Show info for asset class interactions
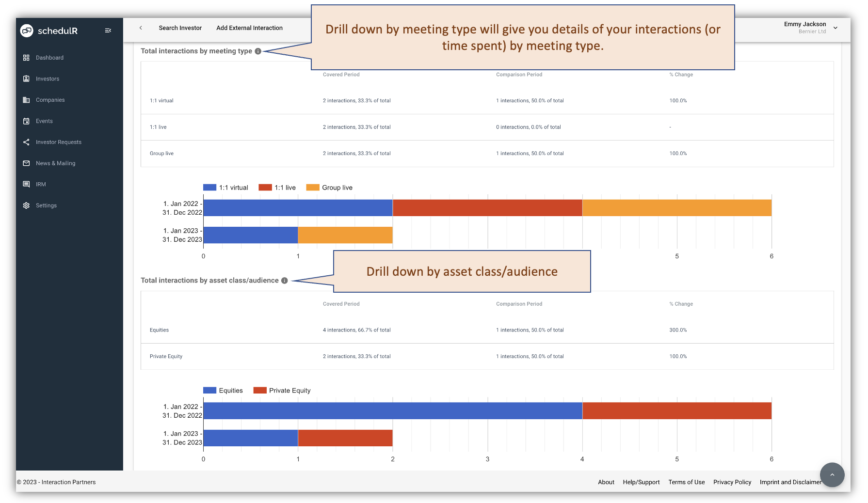Viewport: 868px width, 503px height. click(285, 281)
